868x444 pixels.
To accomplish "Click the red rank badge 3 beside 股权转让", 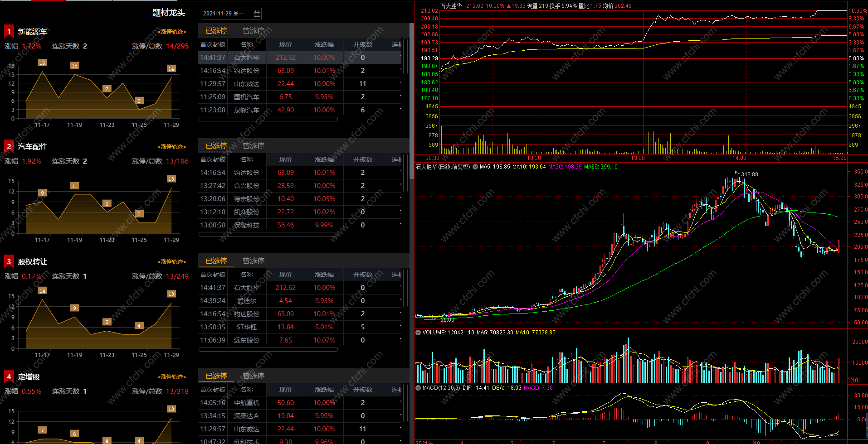I will click(x=9, y=261).
